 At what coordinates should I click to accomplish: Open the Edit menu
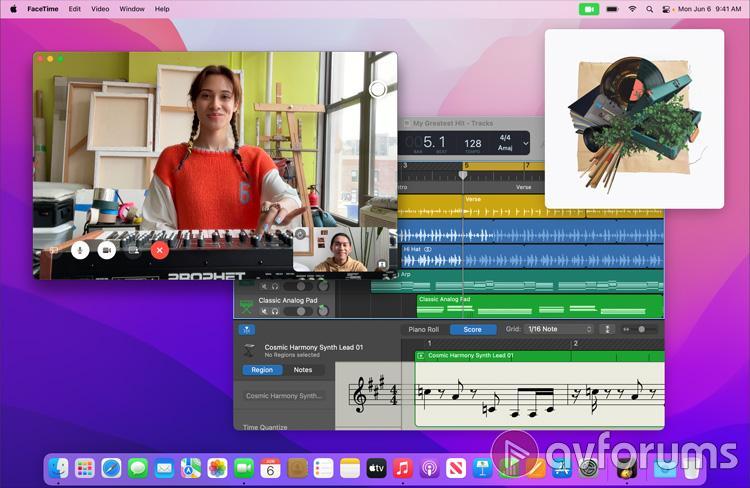point(75,9)
